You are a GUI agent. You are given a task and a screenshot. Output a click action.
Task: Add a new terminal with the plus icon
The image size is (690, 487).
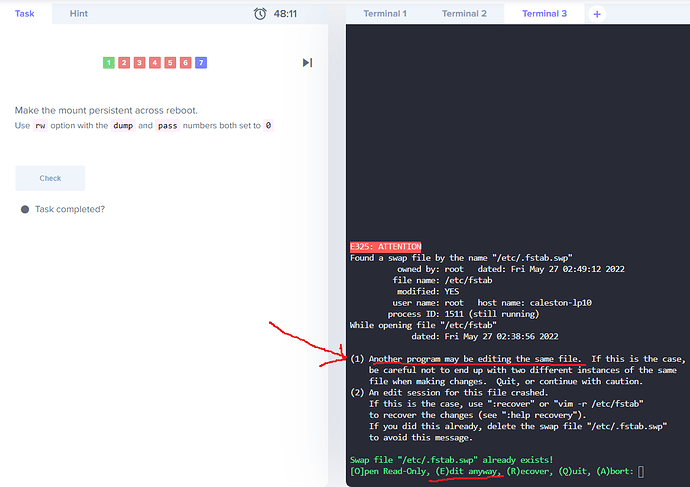tap(597, 14)
